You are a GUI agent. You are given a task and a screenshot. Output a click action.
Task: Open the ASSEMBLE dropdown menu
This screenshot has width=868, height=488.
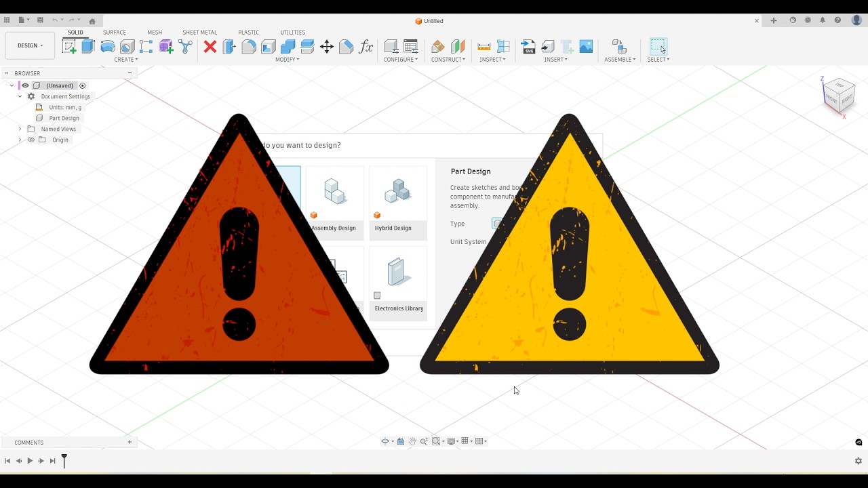point(620,60)
